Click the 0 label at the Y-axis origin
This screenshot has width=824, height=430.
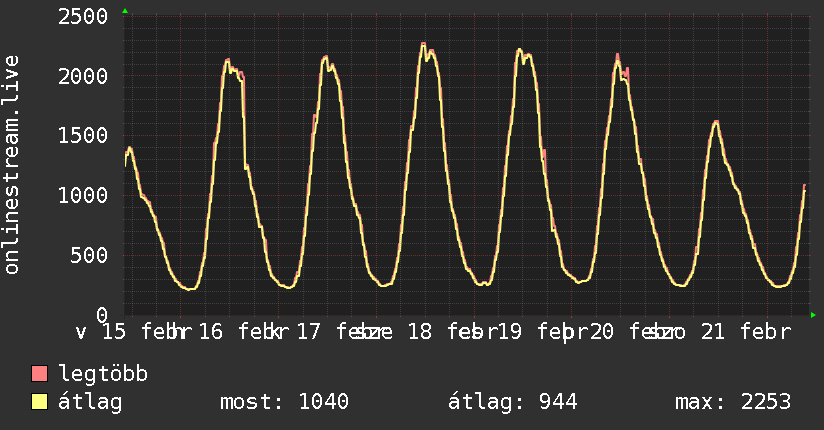point(102,314)
